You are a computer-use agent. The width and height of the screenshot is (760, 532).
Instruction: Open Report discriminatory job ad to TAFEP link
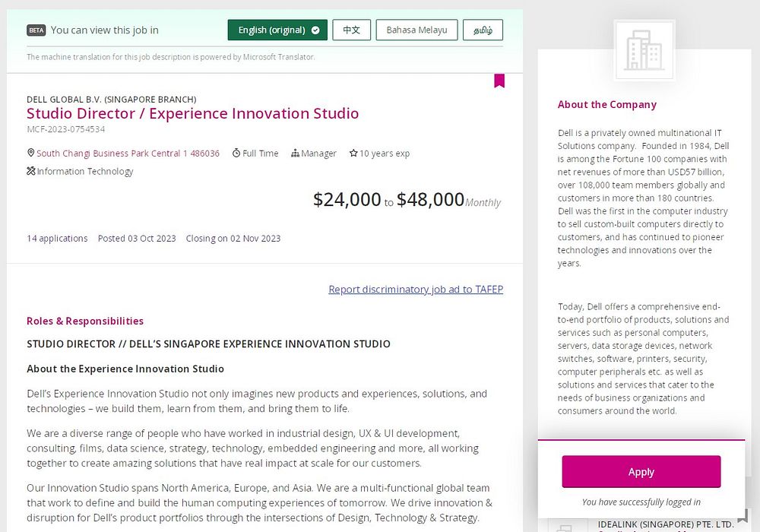click(416, 289)
